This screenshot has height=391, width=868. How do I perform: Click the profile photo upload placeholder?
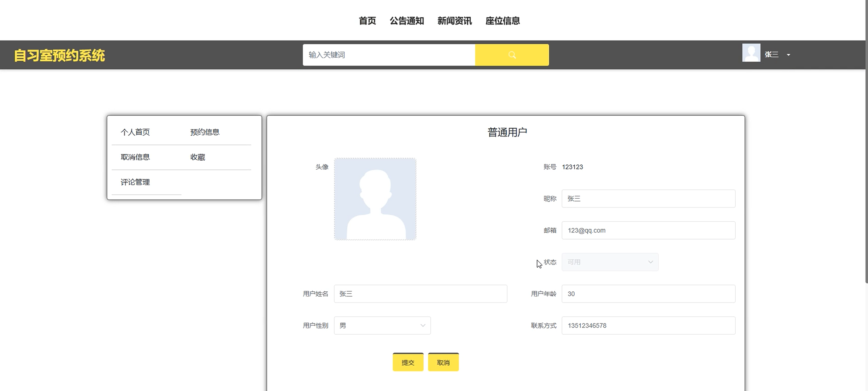point(375,199)
